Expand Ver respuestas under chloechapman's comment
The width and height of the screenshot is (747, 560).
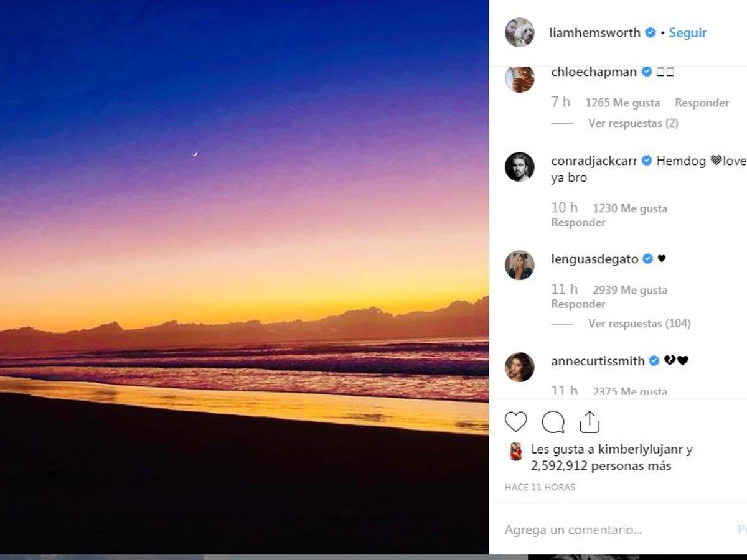(631, 123)
